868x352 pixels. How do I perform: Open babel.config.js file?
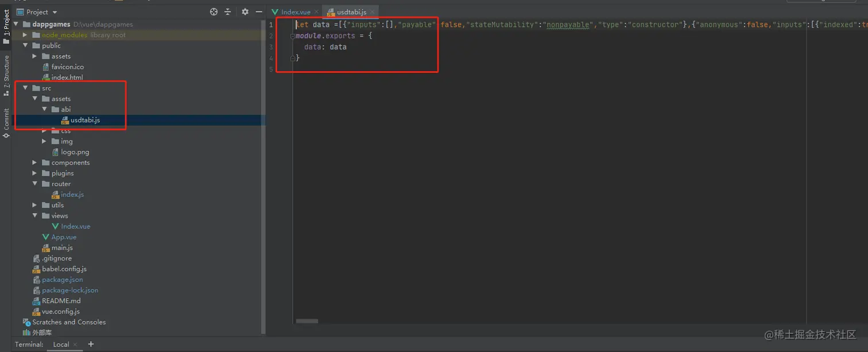[x=64, y=269]
